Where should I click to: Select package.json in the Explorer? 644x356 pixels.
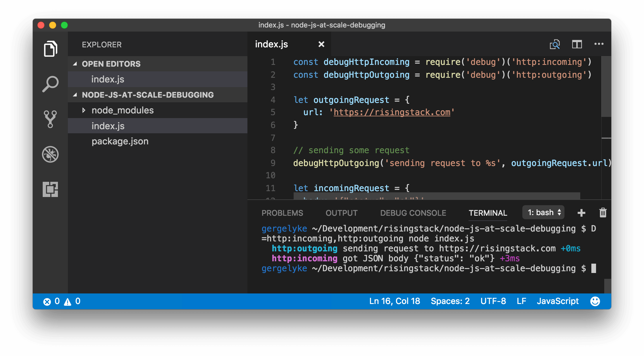pos(120,141)
